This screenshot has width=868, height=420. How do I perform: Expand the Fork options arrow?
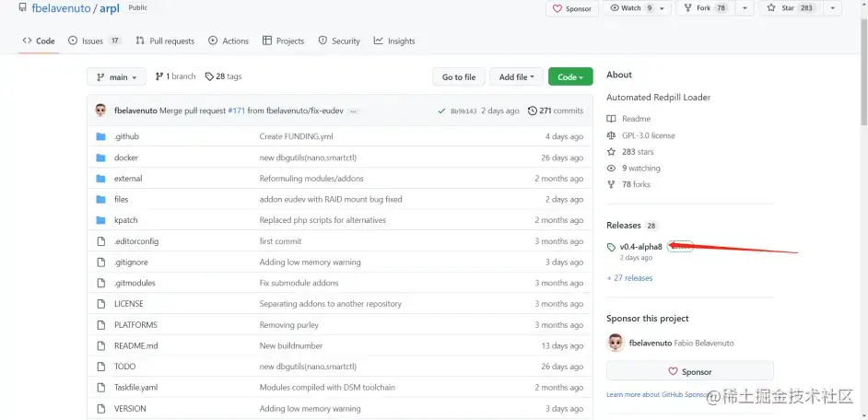[x=745, y=8]
